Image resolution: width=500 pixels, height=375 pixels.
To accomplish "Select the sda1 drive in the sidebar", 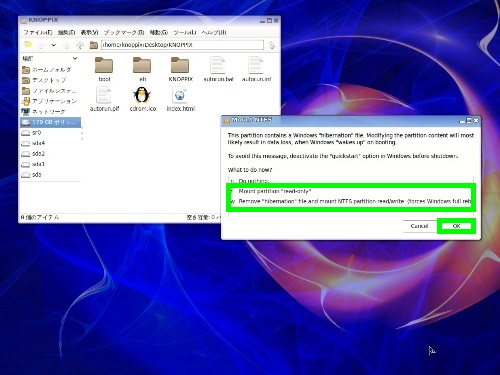I will (50, 164).
